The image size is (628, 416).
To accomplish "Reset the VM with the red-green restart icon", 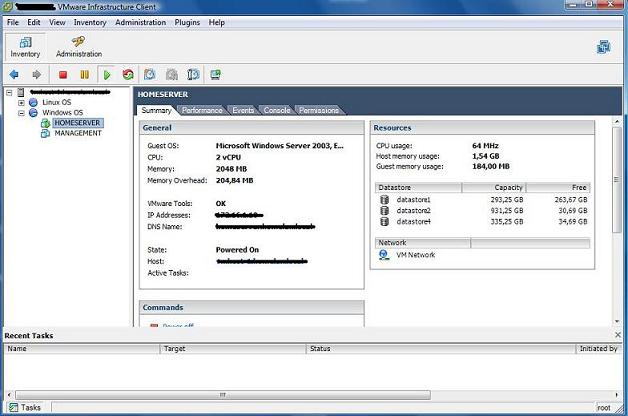I will (x=128, y=74).
